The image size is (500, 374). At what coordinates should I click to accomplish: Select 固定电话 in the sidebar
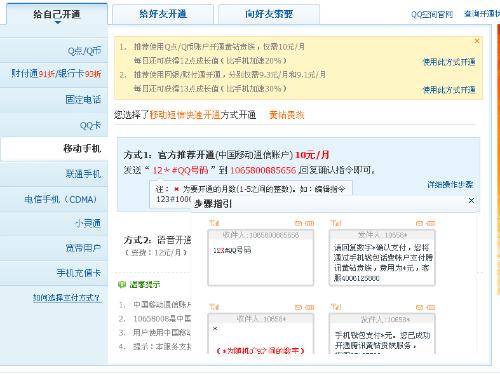54,99
